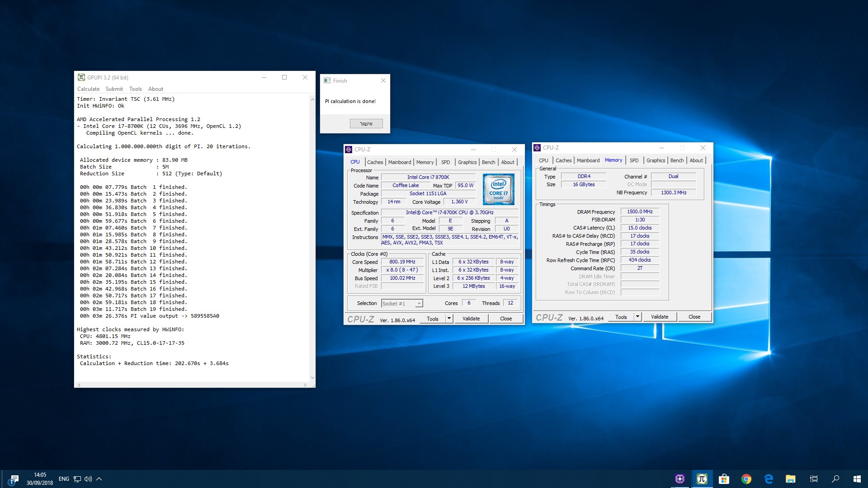This screenshot has height=488, width=868.
Task: Open File Explorer from taskbar
Action: click(x=790, y=479)
